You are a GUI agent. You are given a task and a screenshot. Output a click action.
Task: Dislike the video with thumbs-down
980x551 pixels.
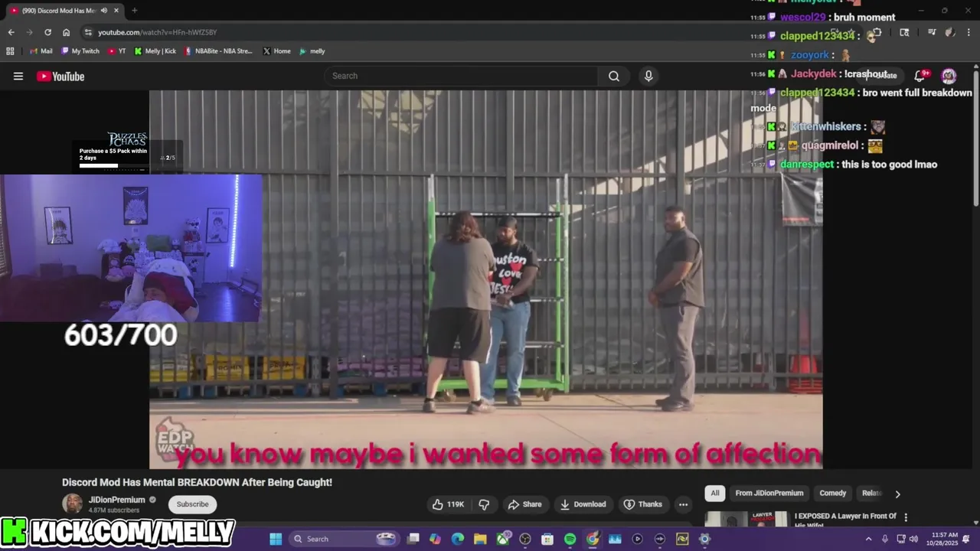point(484,504)
